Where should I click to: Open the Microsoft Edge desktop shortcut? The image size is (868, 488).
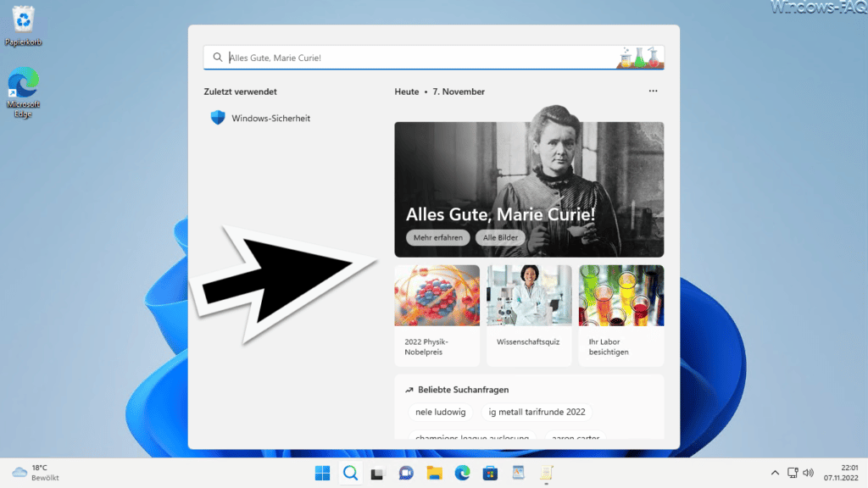(x=23, y=91)
